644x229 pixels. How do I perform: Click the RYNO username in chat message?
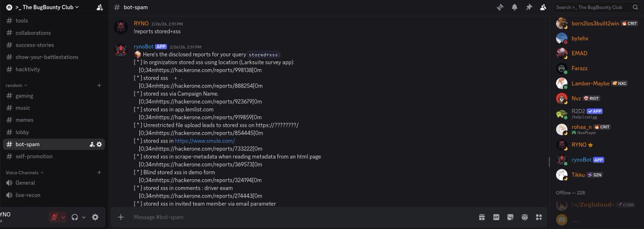142,24
